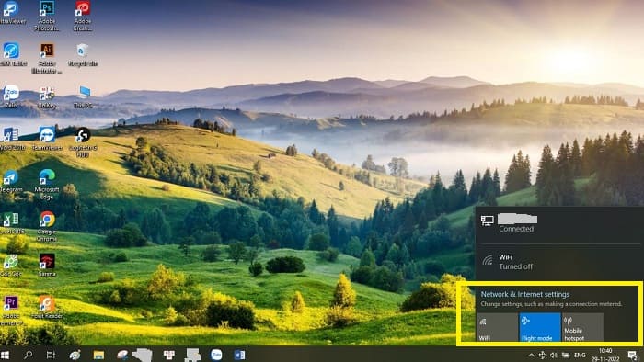Toggle the WiFi quick action tile

click(x=498, y=328)
